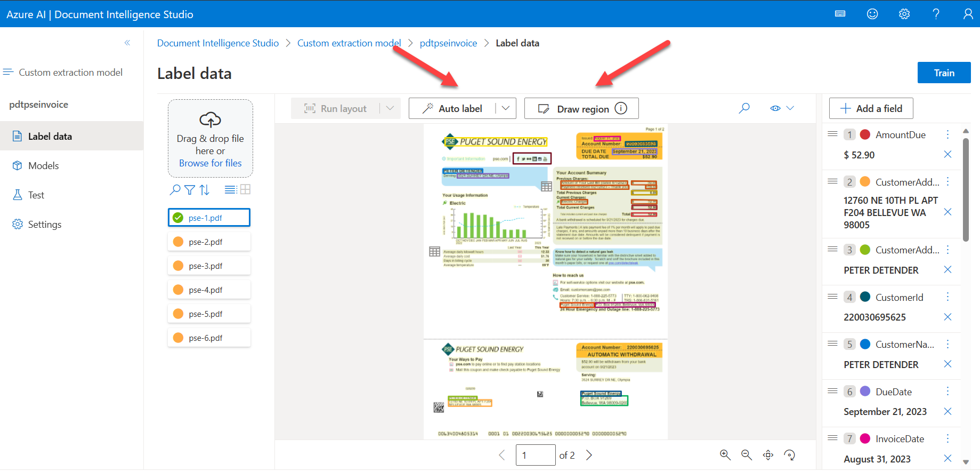Grab the reorder handle for AmountDue field

[x=832, y=134]
